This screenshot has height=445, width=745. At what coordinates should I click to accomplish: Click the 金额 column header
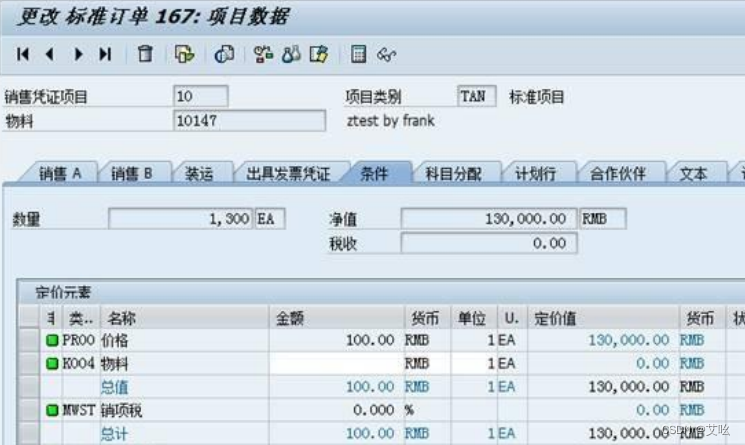pyautogui.click(x=336, y=318)
